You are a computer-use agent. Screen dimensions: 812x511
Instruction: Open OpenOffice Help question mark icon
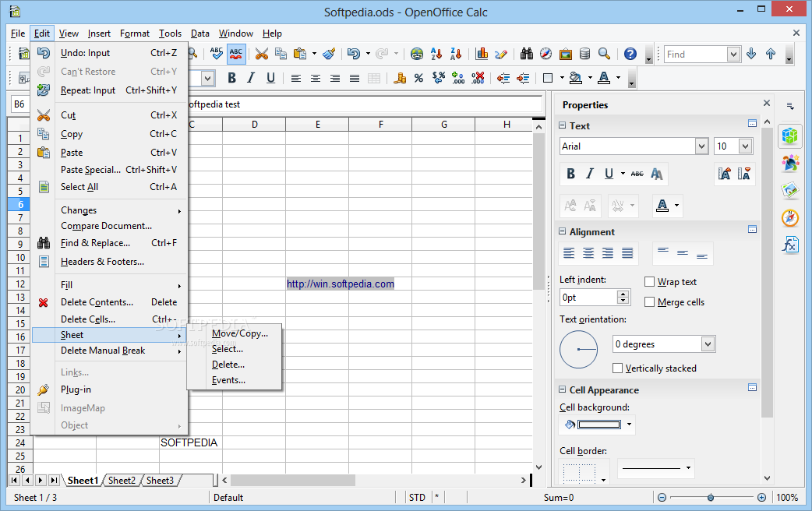(630, 53)
